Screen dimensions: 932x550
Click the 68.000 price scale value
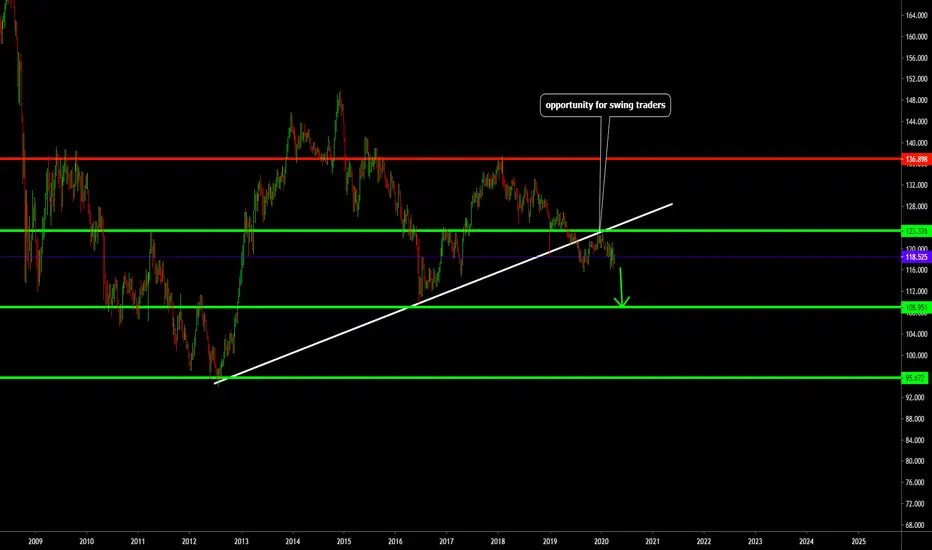[917, 525]
